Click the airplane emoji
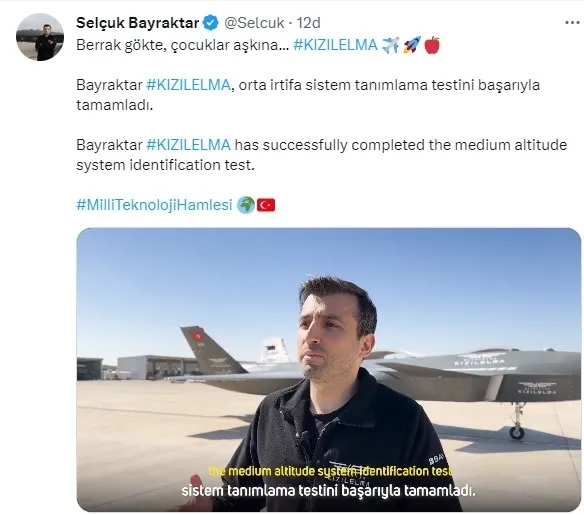Screen dimensions: 584x515 coord(390,45)
